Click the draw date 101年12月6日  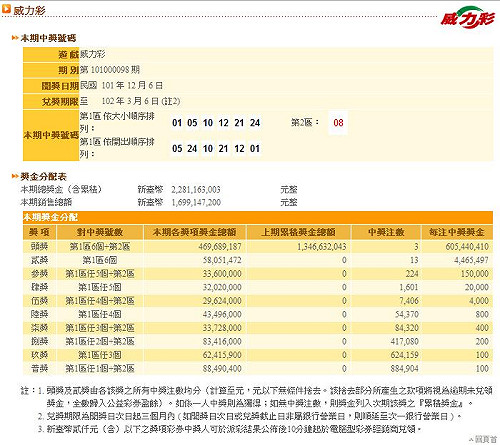pos(132,85)
